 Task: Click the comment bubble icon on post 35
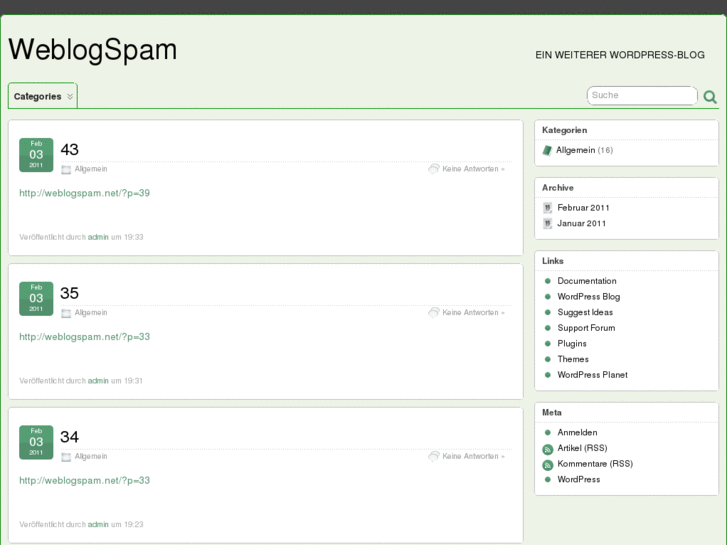[x=434, y=313]
